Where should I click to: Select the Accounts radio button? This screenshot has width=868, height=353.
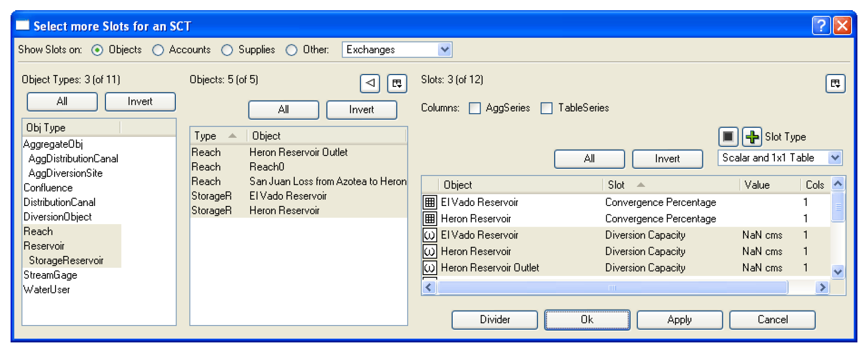(158, 50)
